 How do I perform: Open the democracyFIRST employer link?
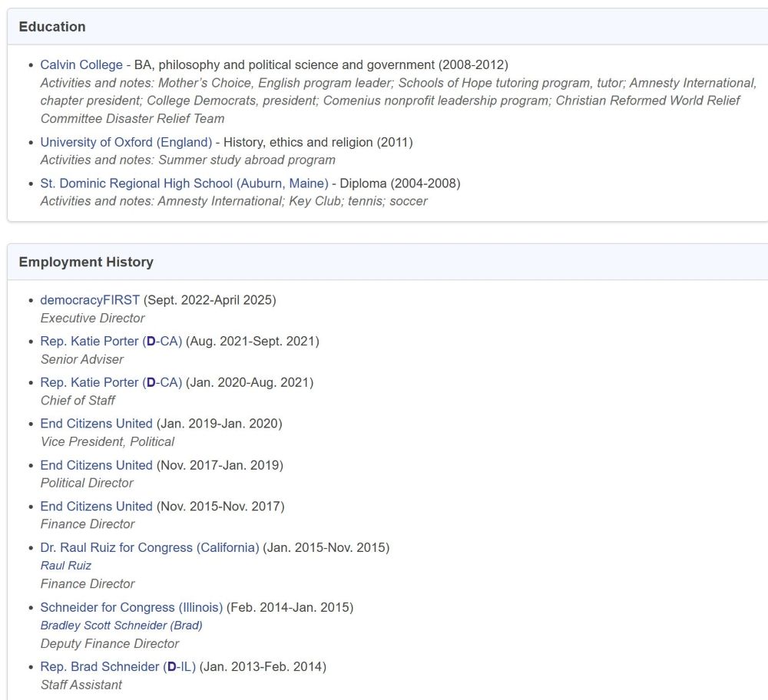click(x=90, y=299)
